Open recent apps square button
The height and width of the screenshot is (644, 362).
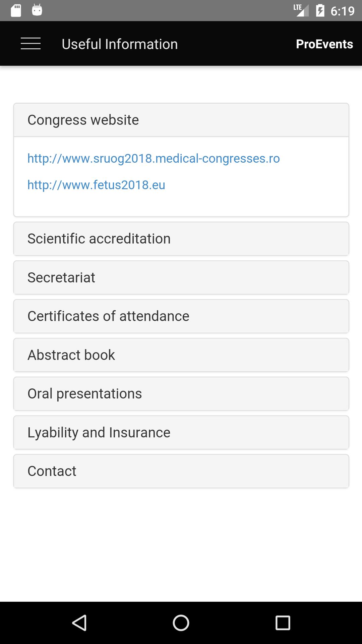click(283, 623)
